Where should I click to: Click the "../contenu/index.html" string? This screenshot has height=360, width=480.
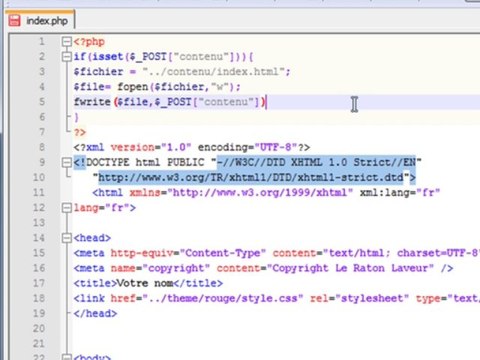[x=213, y=72]
